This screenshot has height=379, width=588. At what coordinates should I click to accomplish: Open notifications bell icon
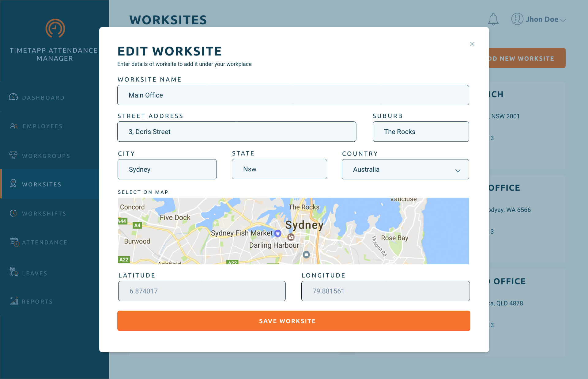pos(493,19)
